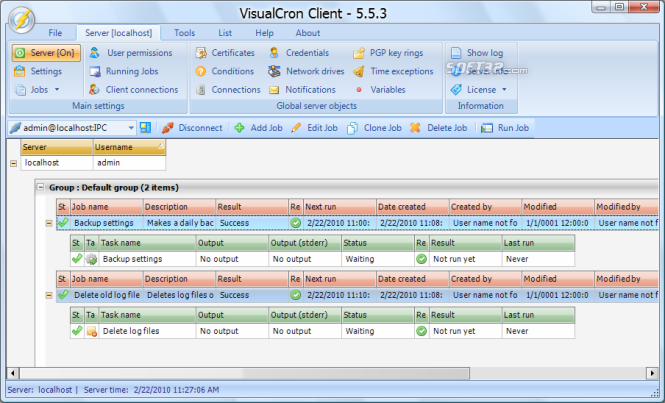The image size is (665, 403).
Task: Click Run Job
Action: [x=505, y=128]
